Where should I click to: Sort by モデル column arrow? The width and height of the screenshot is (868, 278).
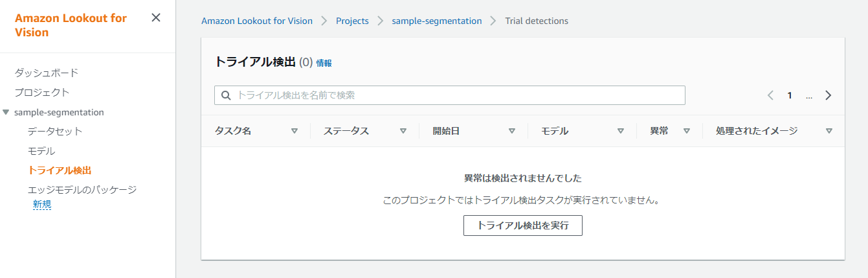[x=621, y=131]
